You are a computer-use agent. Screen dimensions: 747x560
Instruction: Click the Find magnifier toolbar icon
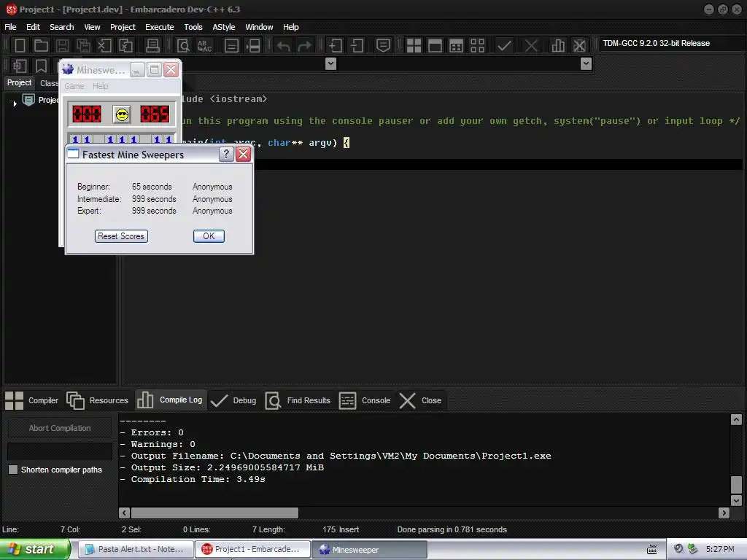(x=183, y=46)
